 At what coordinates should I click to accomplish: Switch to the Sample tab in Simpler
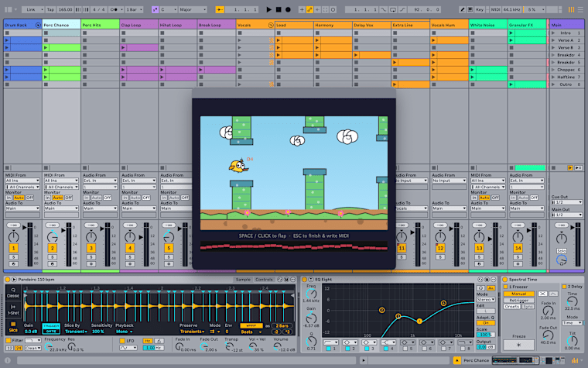click(243, 280)
